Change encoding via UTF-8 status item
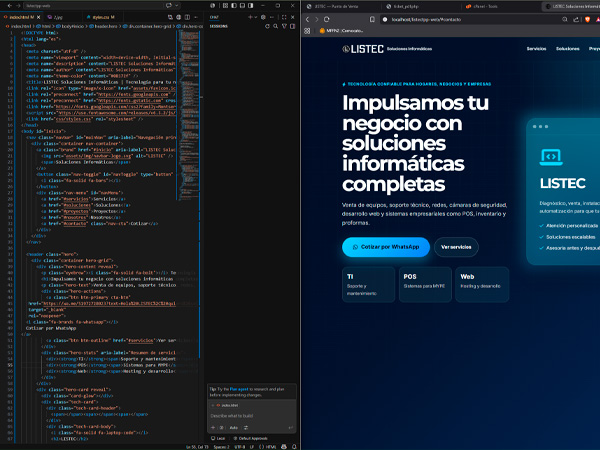The width and height of the screenshot is (600, 450). click(240, 447)
